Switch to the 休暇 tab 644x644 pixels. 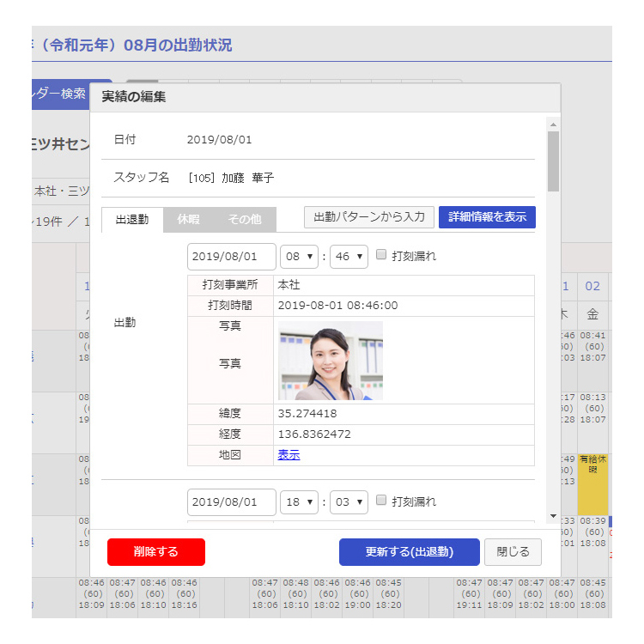(x=189, y=219)
